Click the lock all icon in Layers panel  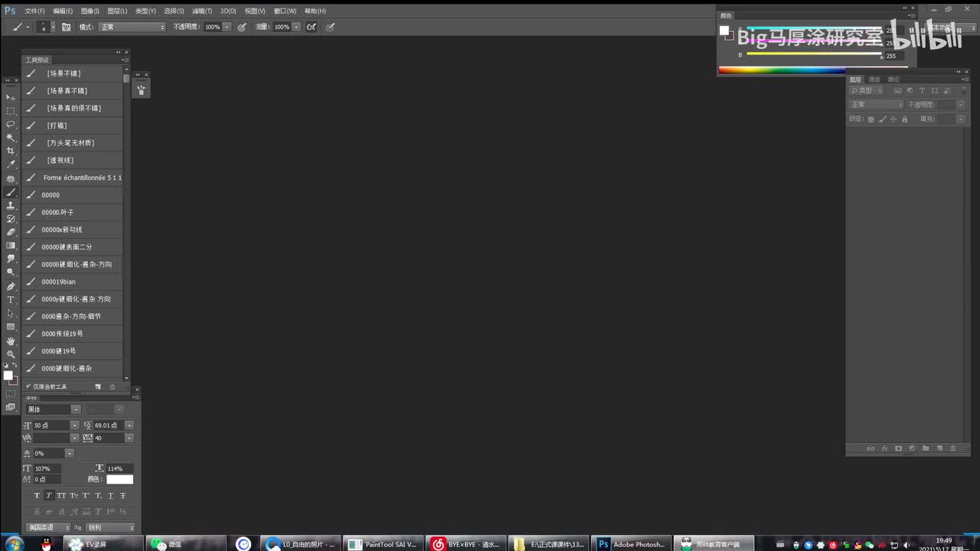904,119
